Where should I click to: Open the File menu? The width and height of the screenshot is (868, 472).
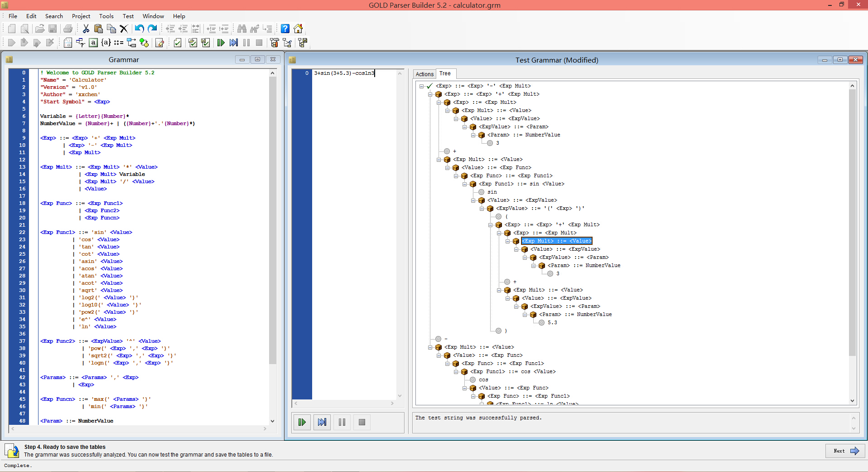point(13,16)
